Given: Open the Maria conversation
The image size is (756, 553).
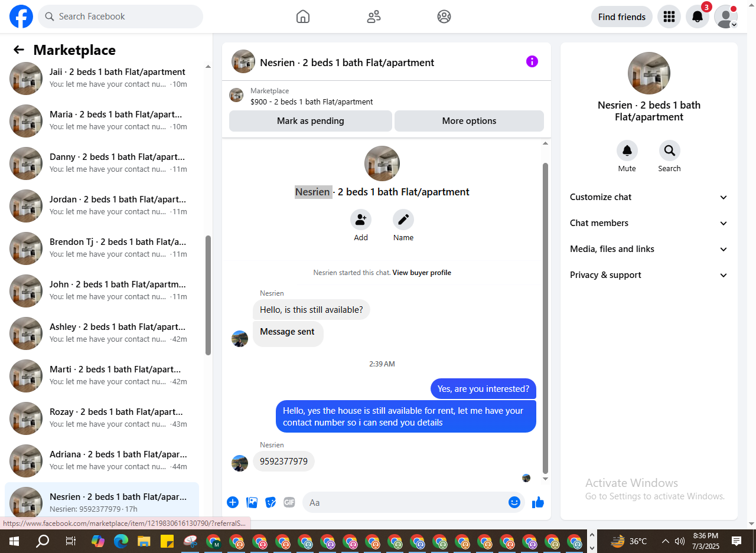Looking at the screenshot, I should (102, 121).
